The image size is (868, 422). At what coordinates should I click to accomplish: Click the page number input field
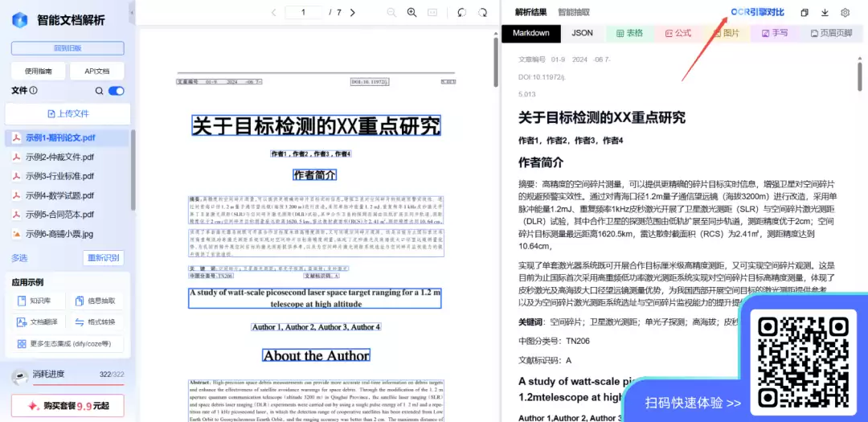pyautogui.click(x=303, y=12)
